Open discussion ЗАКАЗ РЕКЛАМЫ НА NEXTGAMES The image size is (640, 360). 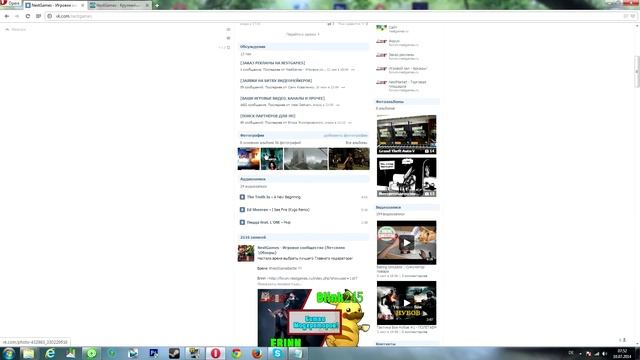pos(272,63)
